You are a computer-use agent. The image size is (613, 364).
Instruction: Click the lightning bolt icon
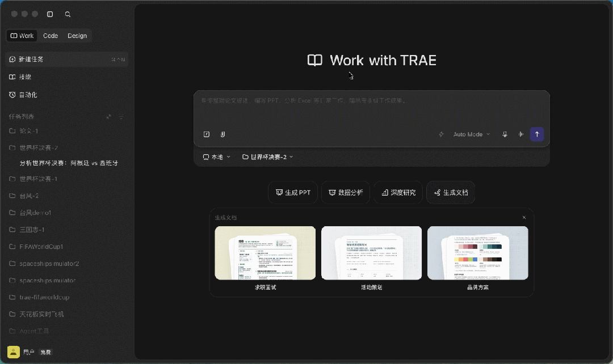[x=442, y=134]
